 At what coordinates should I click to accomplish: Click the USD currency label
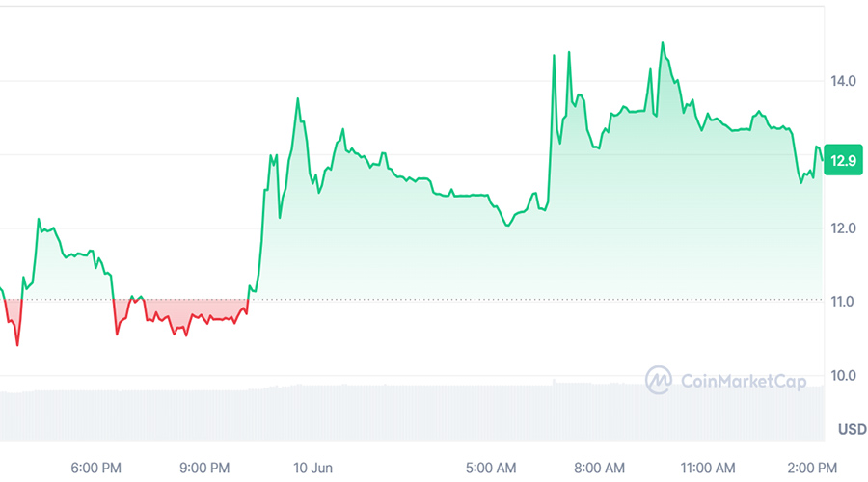click(x=852, y=429)
